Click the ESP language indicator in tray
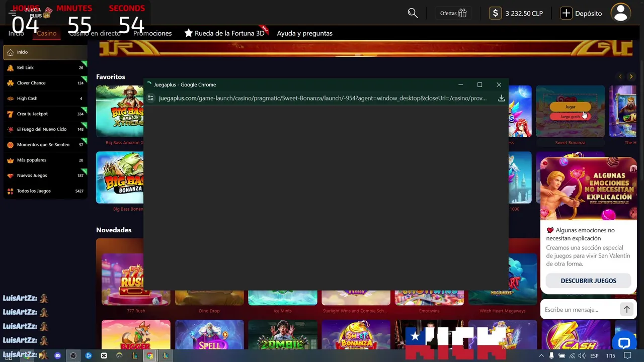The width and height of the screenshot is (644, 362). pos(594,355)
